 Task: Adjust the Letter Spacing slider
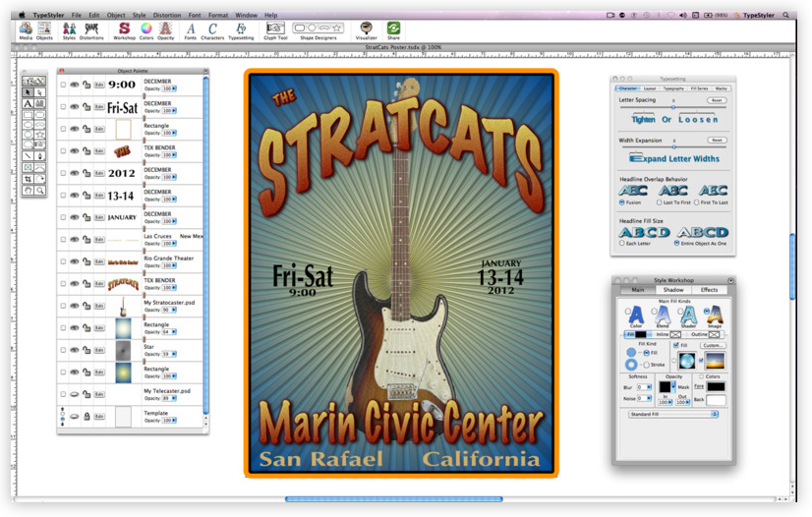[x=673, y=107]
